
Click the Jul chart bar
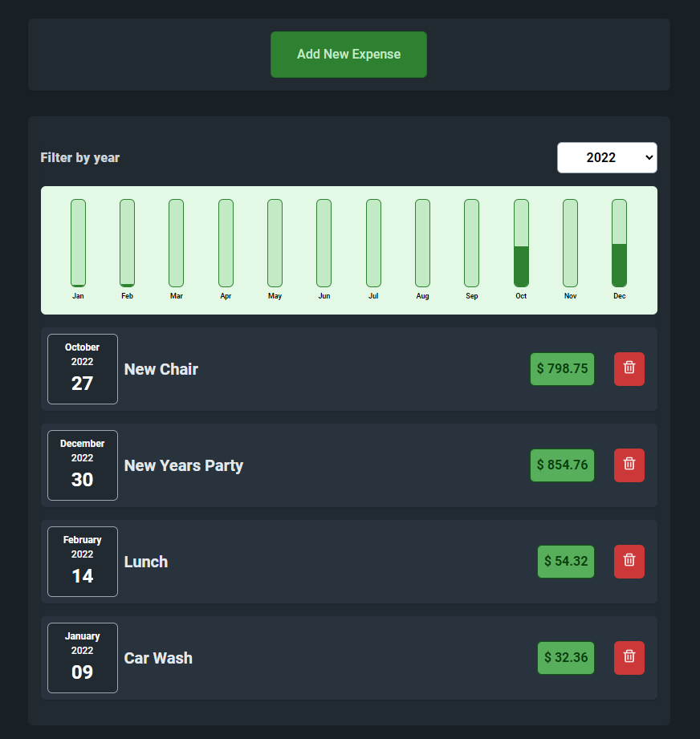373,243
